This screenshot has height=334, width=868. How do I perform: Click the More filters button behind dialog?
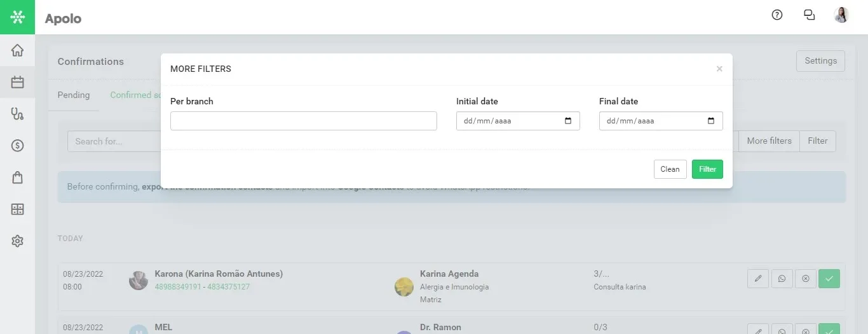(769, 141)
